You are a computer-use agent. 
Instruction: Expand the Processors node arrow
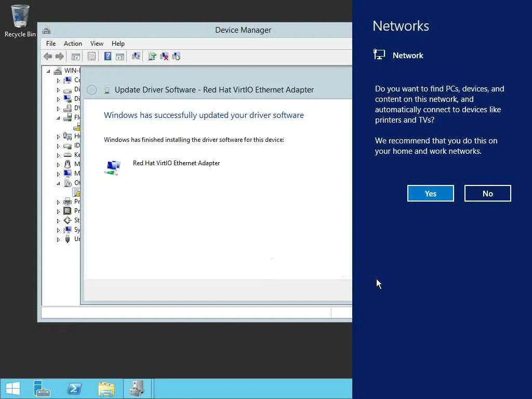[58, 211]
